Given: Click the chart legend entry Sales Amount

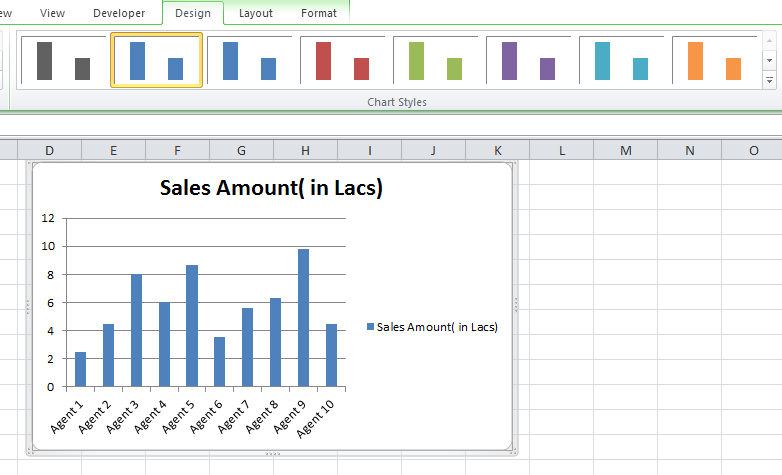Looking at the screenshot, I should pyautogui.click(x=432, y=327).
